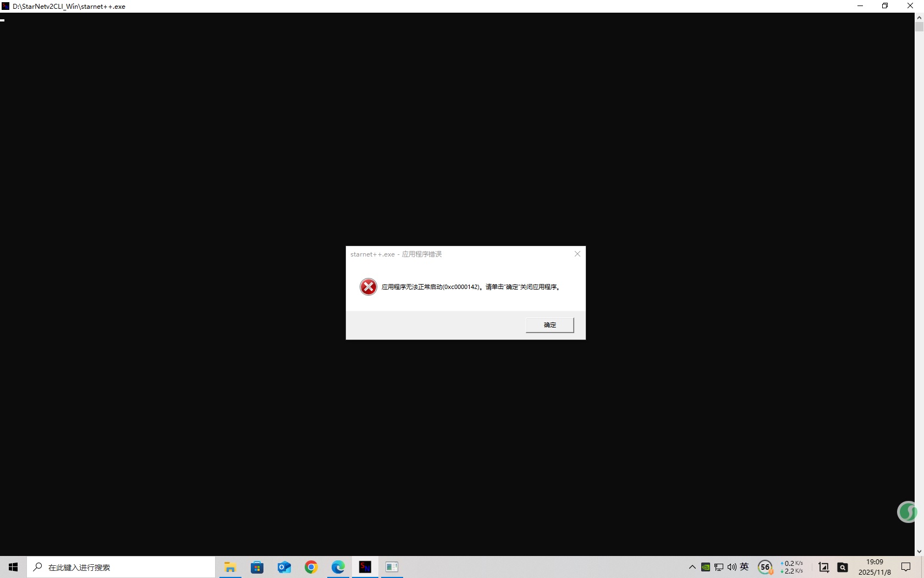Launch Microsoft Store from the taskbar
The height and width of the screenshot is (578, 924).
(257, 567)
